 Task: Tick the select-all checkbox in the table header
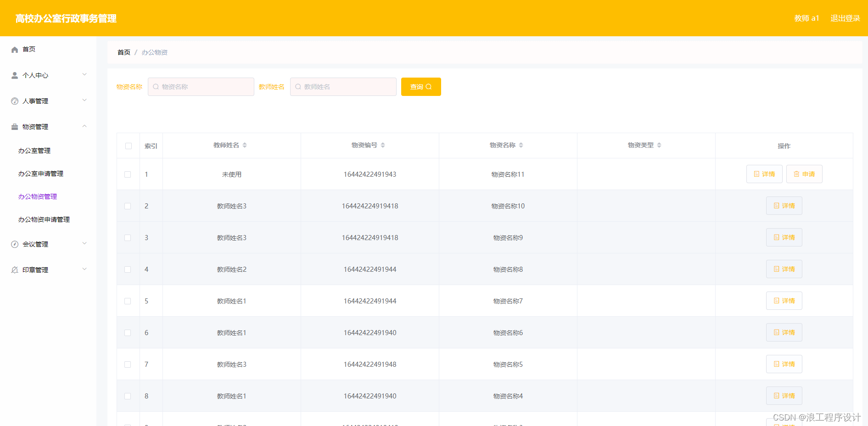(x=129, y=146)
